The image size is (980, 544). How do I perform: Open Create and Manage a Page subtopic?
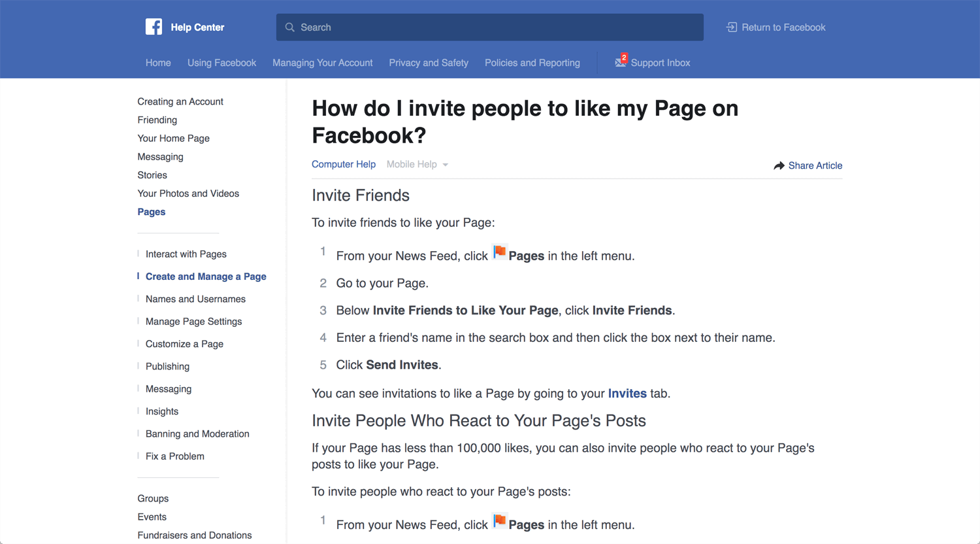click(x=206, y=277)
